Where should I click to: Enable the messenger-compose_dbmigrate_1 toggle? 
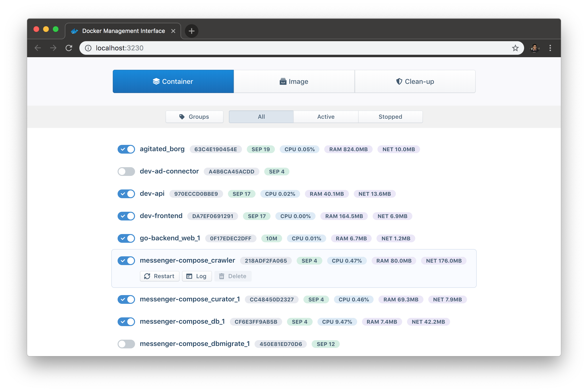(x=126, y=344)
